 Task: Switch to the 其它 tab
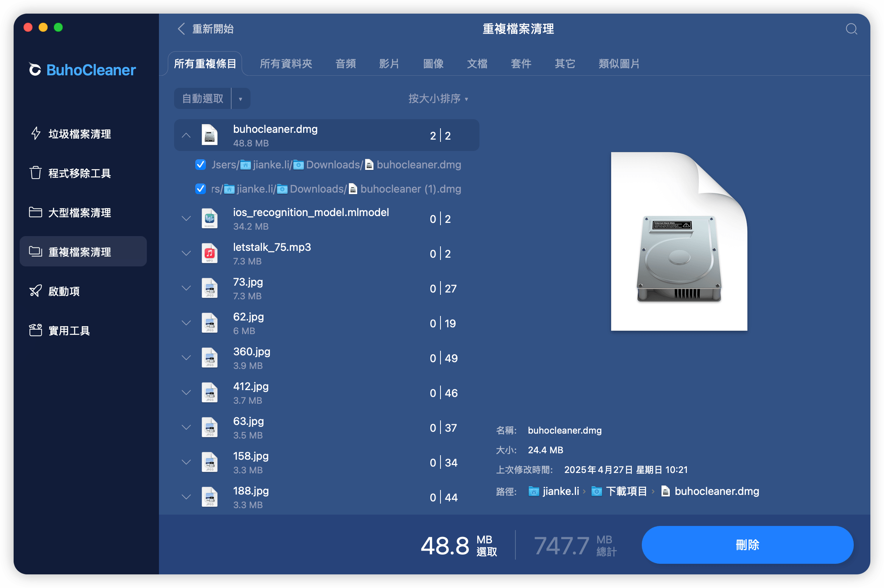pos(565,64)
